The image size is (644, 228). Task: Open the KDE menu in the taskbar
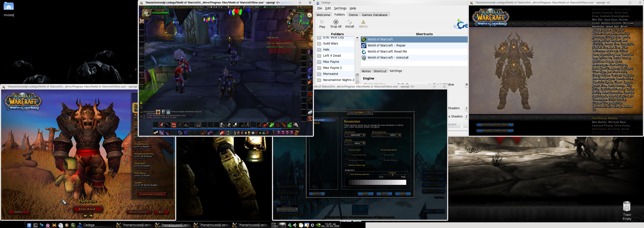click(x=29, y=225)
